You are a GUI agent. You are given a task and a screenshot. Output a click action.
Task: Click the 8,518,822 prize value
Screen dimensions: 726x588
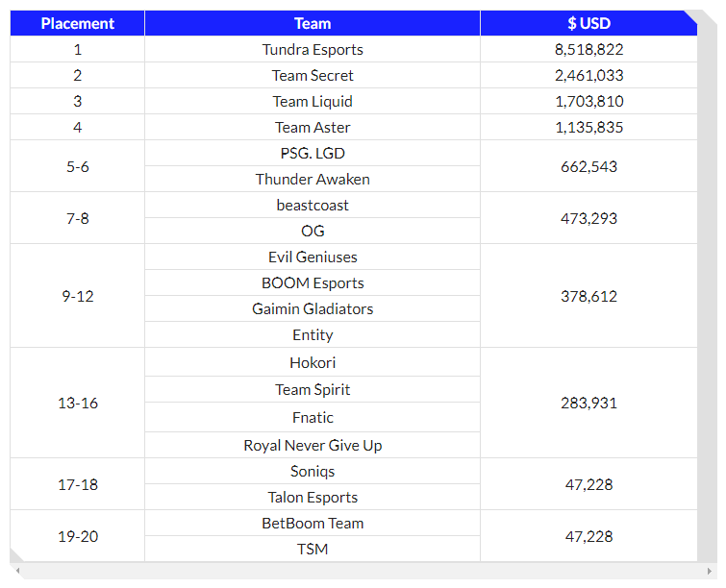click(x=588, y=49)
